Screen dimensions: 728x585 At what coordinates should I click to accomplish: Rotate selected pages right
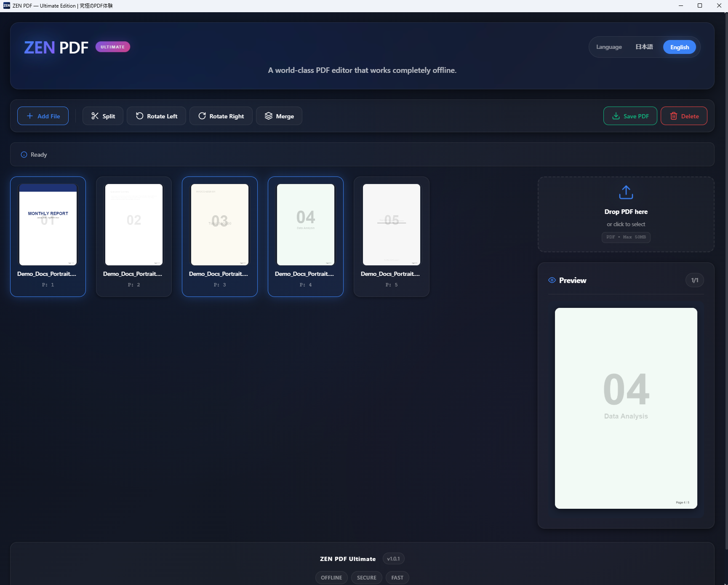[x=221, y=116]
